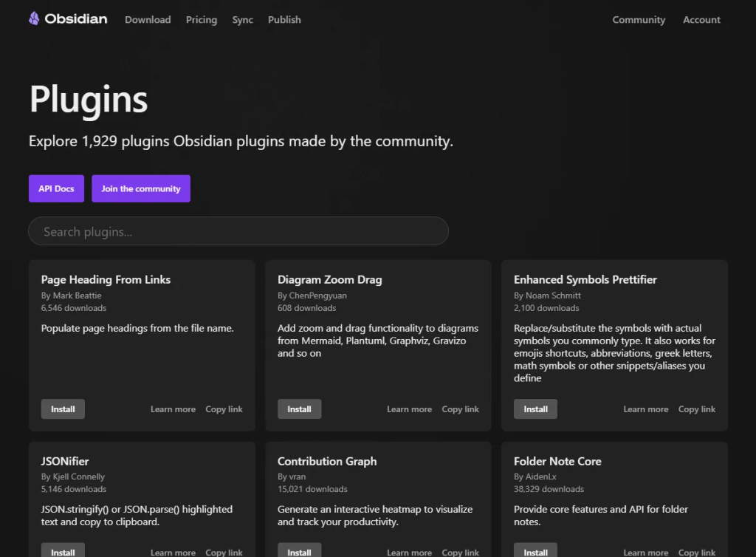Image resolution: width=756 pixels, height=557 pixels.
Task: Learn more about Contribution Graph
Action: (409, 552)
